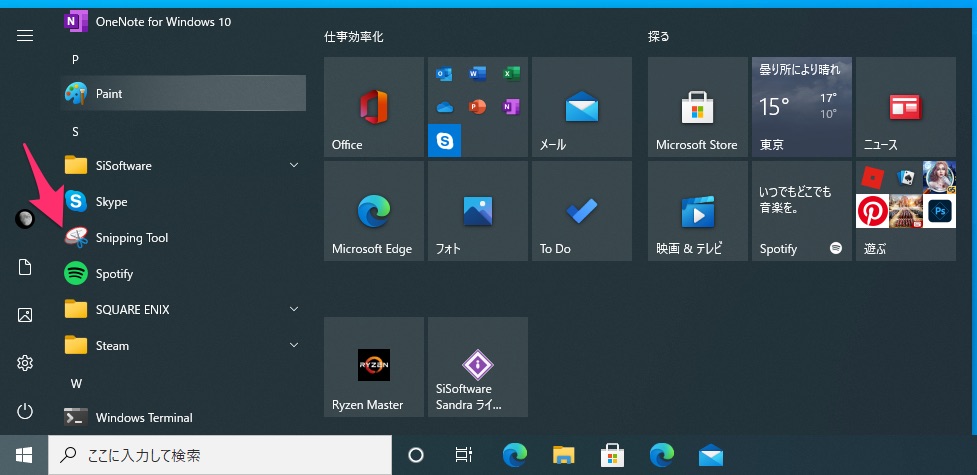Open Documents from the Start sidebar
Image resolution: width=977 pixels, height=475 pixels.
25,267
